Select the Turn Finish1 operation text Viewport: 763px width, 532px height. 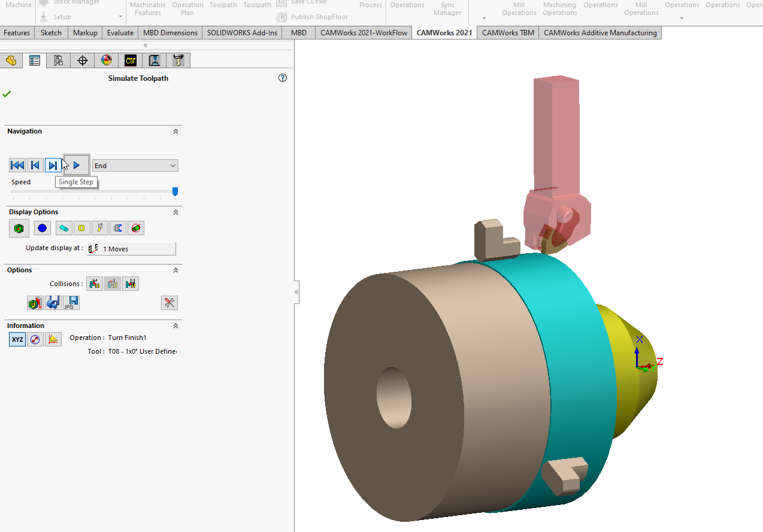[127, 338]
